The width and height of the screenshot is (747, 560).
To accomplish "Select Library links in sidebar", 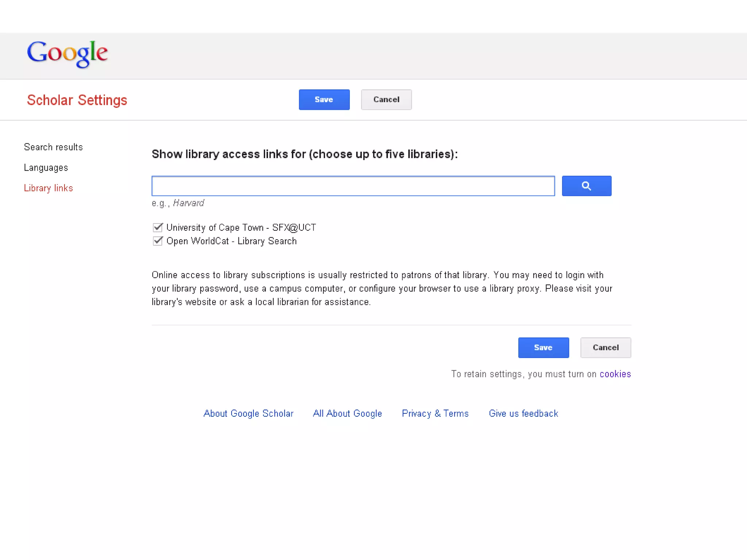I will click(49, 188).
